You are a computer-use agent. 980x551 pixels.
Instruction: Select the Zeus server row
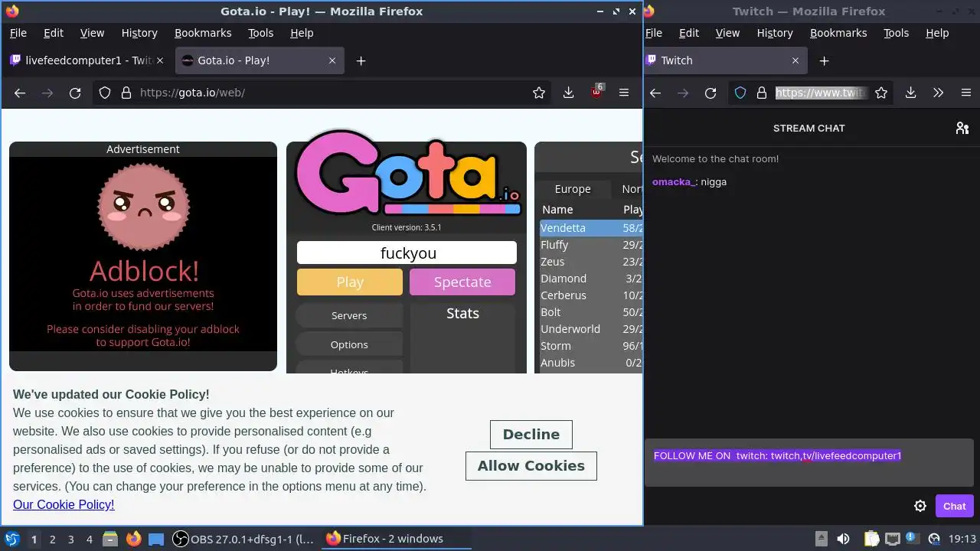[591, 262]
